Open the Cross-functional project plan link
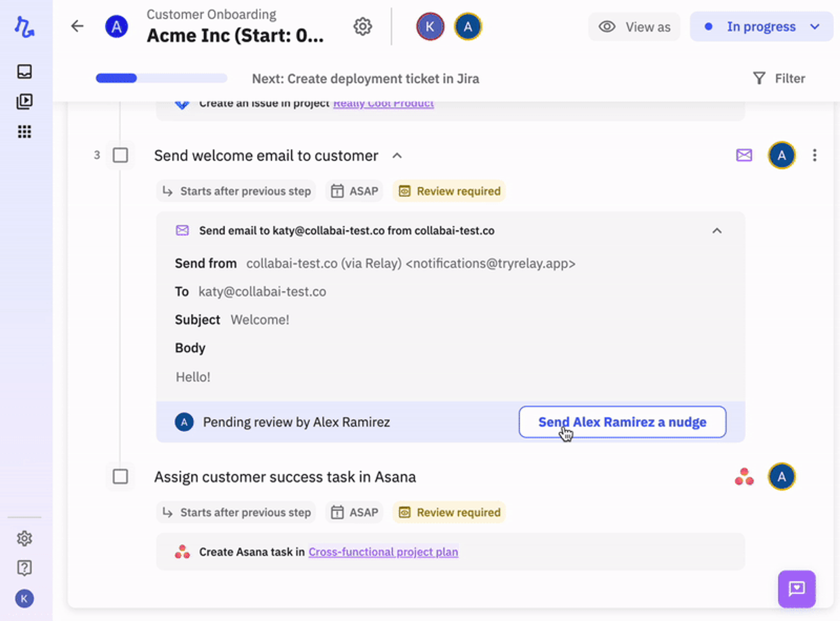The height and width of the screenshot is (621, 840). coord(383,552)
